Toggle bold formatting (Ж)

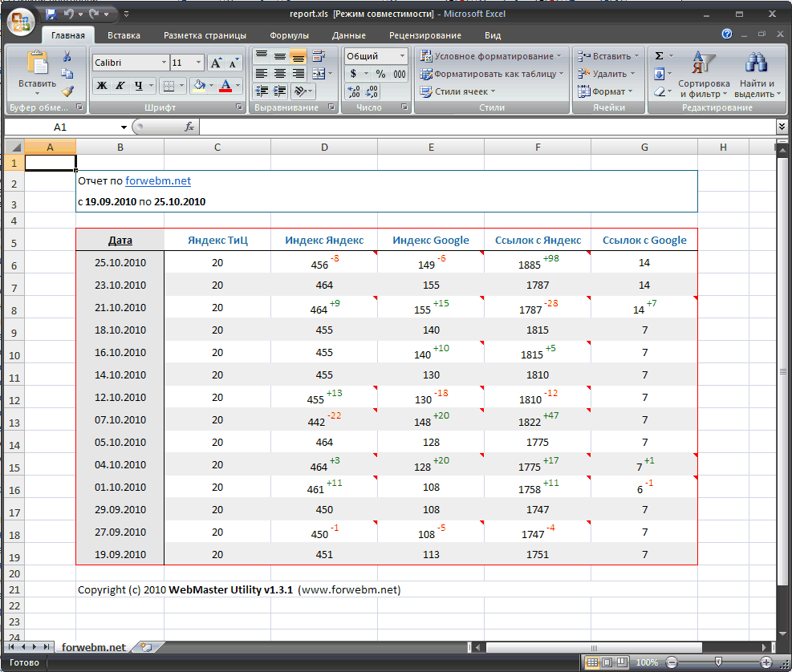pos(102,86)
